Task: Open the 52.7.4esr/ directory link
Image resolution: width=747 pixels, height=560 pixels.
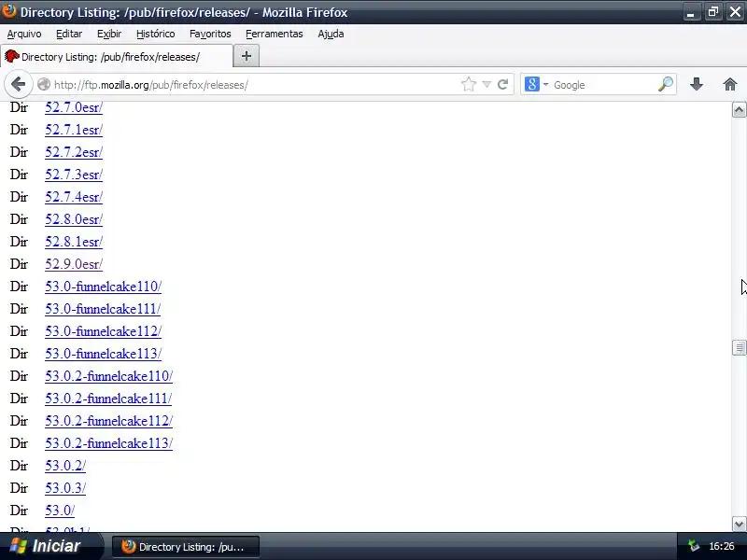Action: coord(74,197)
